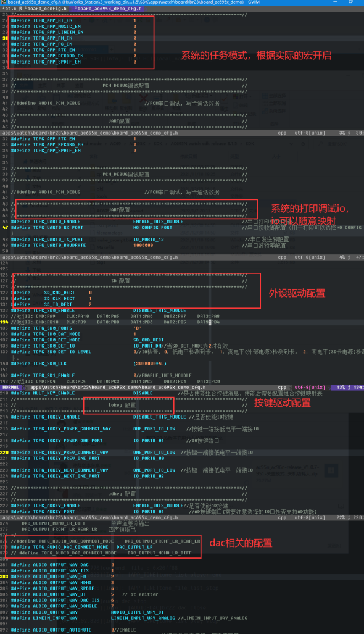Click the GVIM icon in the title bar
Image resolution: width=364 pixels, height=634 pixels.
(x=3, y=2)
